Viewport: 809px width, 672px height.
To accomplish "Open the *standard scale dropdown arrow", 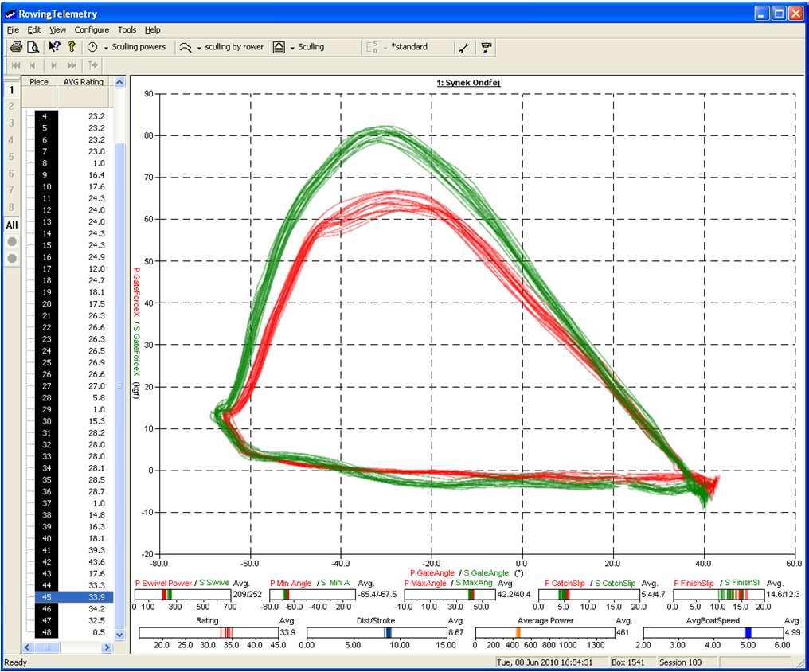I will tap(385, 48).
